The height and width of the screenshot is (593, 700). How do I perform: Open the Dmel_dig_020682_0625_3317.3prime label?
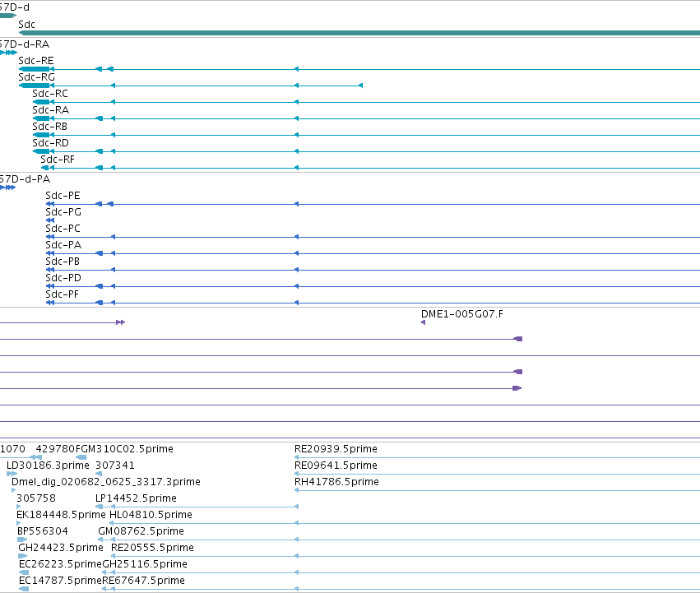[106, 482]
